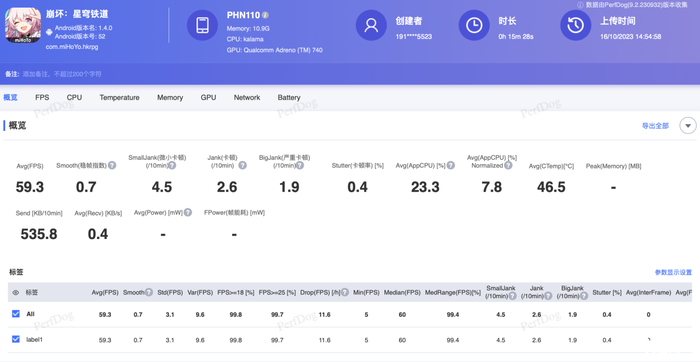Click the 99.4 MedRange value in label1 row

click(x=453, y=340)
